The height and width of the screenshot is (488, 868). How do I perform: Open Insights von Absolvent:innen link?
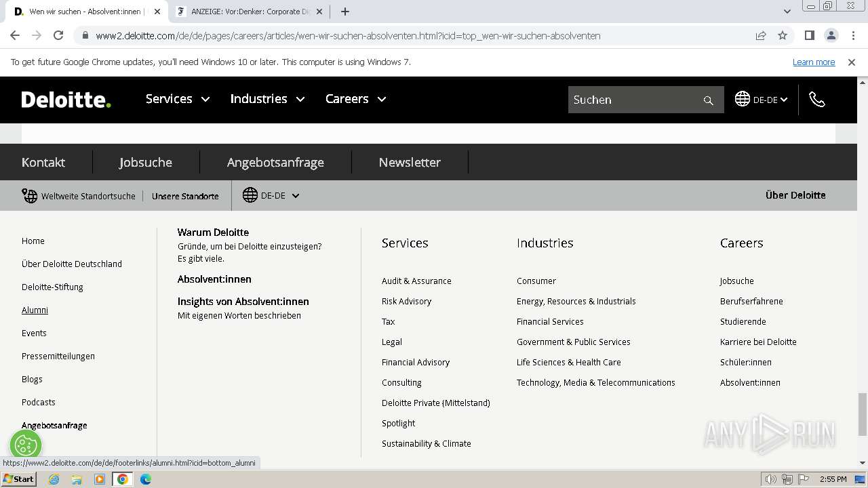(243, 302)
